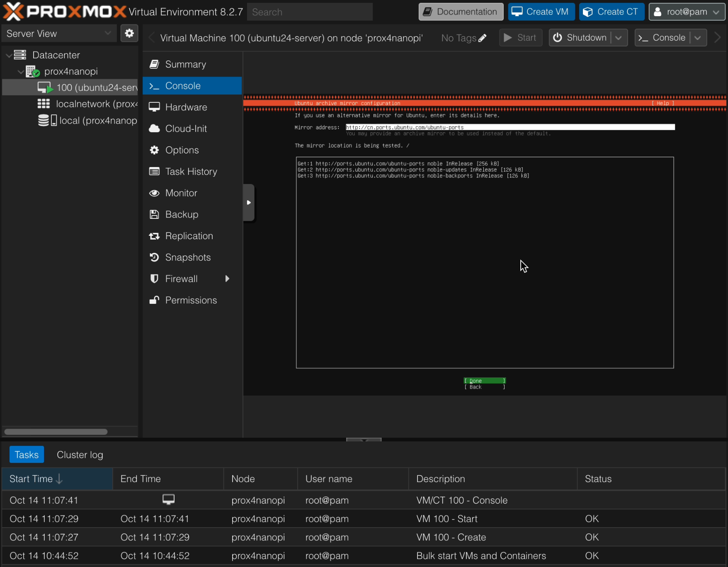This screenshot has width=728, height=567.
Task: Switch to the Cluster log tab
Action: tap(80, 455)
